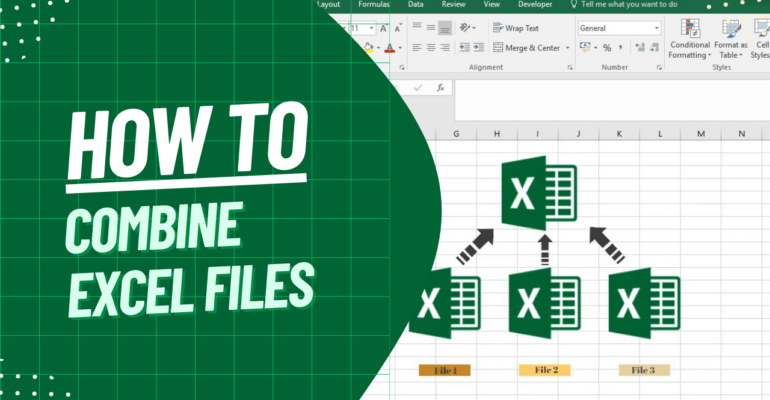Open the Accounting Number Format dropdown arrow
Screen dimensions: 770x400
(596, 48)
